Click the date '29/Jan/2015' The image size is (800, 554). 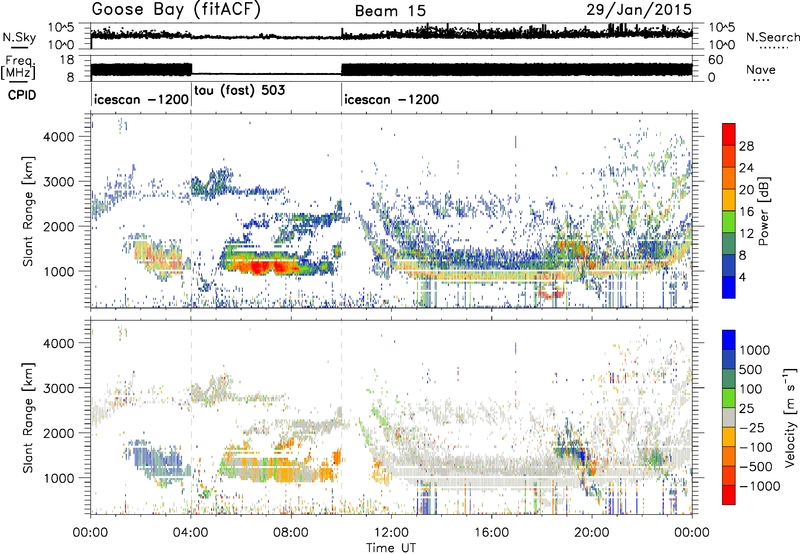click(x=639, y=9)
